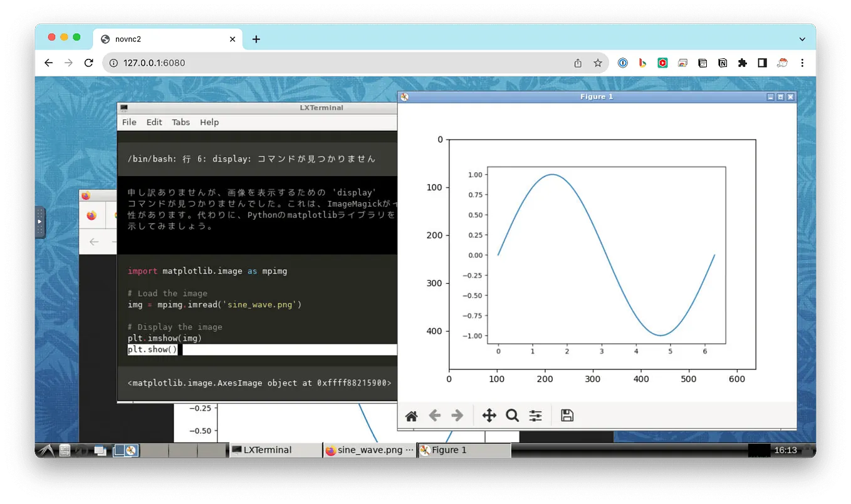Viewport: 851px width, 504px height.
Task: Open the browser tab list chevron
Action: (803, 39)
